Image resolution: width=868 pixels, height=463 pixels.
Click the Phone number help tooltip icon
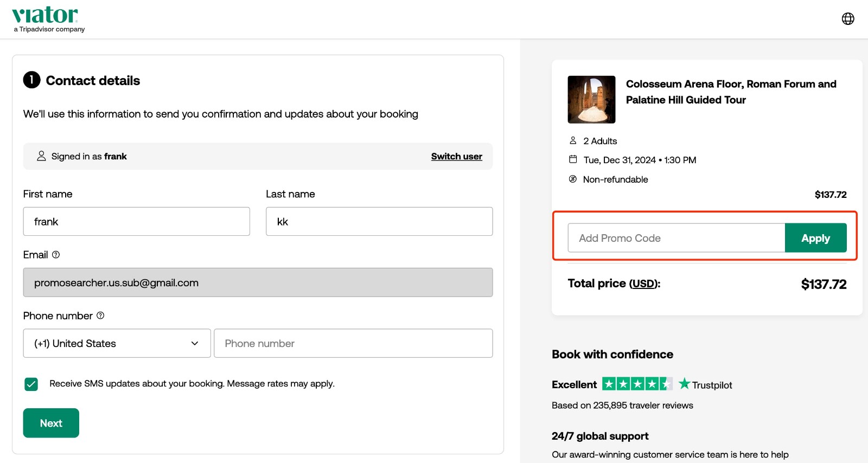click(x=100, y=316)
